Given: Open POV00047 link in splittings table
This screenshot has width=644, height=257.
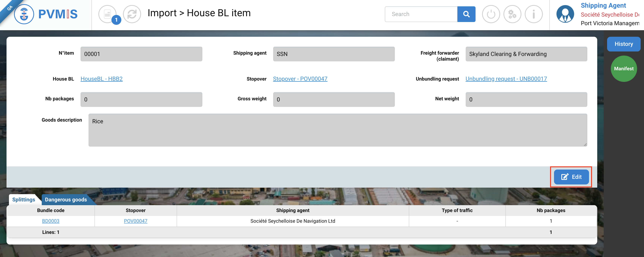Looking at the screenshot, I should [x=135, y=221].
